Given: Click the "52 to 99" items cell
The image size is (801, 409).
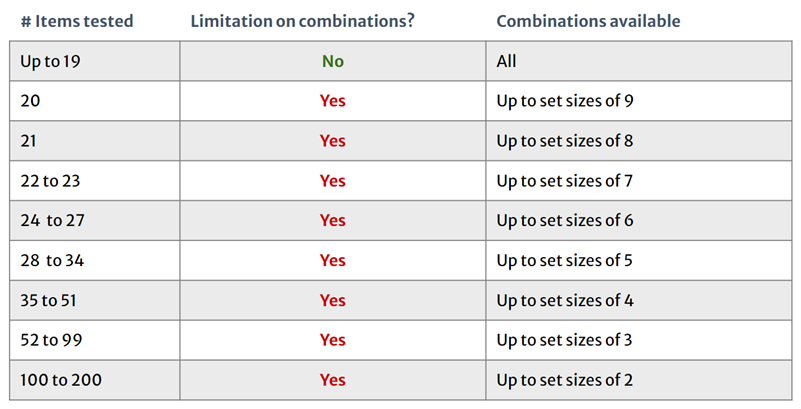Looking at the screenshot, I should coord(48,340).
